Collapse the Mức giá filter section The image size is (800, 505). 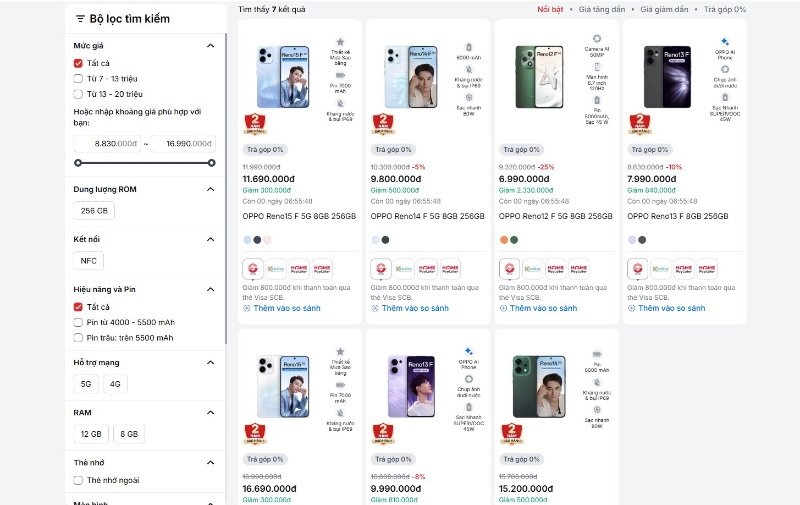pyautogui.click(x=210, y=46)
